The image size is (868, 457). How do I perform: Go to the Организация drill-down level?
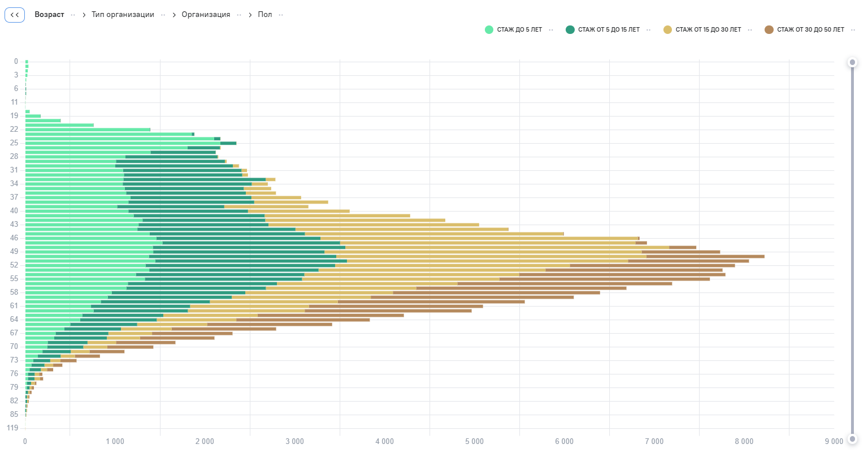click(x=206, y=15)
